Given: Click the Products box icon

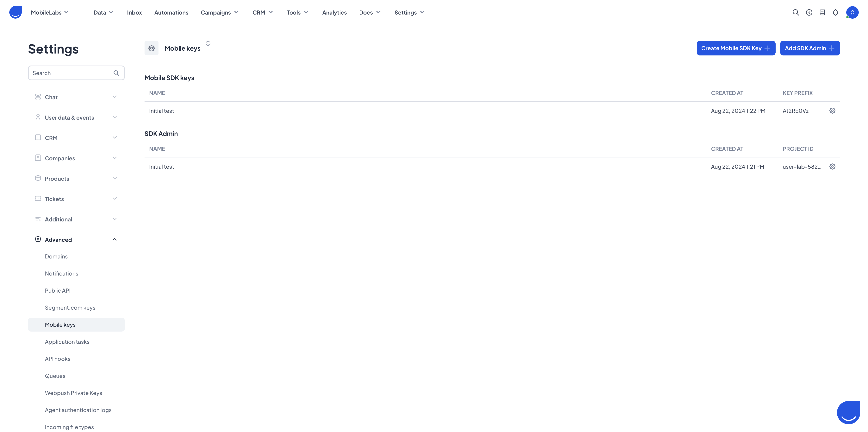Looking at the screenshot, I should point(38,178).
